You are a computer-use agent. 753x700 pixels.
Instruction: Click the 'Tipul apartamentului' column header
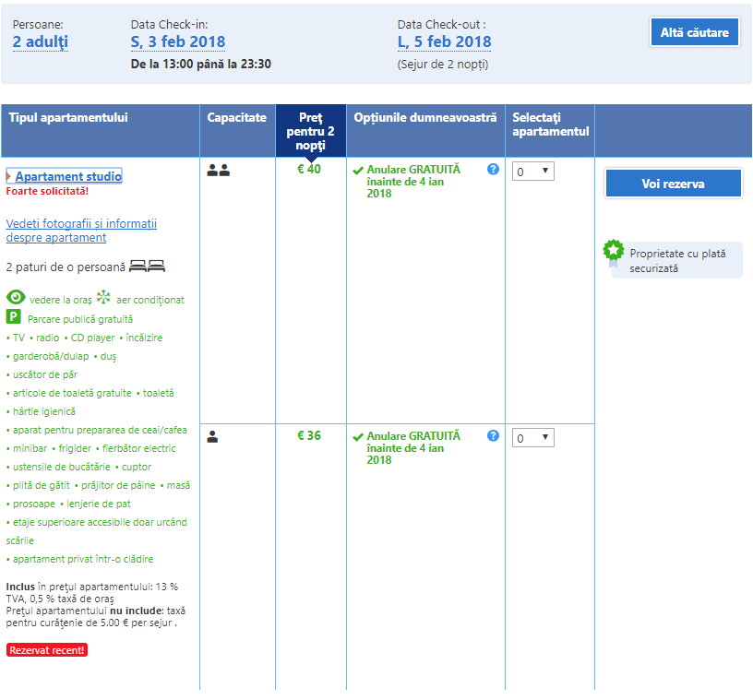[x=68, y=118]
